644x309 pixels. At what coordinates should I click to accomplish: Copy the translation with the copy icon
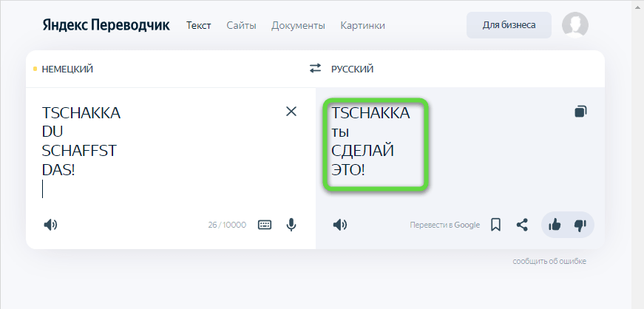(580, 112)
